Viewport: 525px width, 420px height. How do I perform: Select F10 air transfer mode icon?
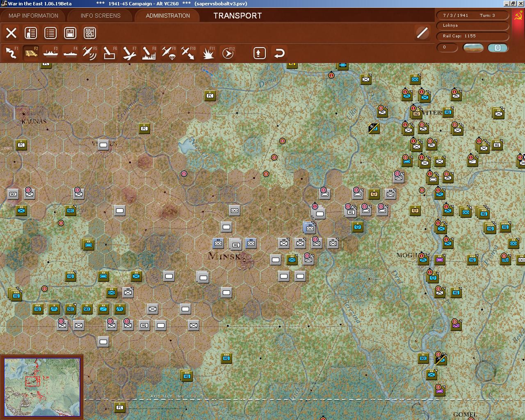(x=188, y=53)
